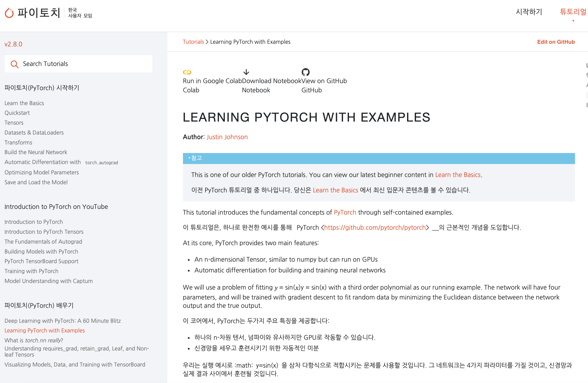Click the Edit on GitHub link
The width and height of the screenshot is (588, 383).
coord(556,42)
